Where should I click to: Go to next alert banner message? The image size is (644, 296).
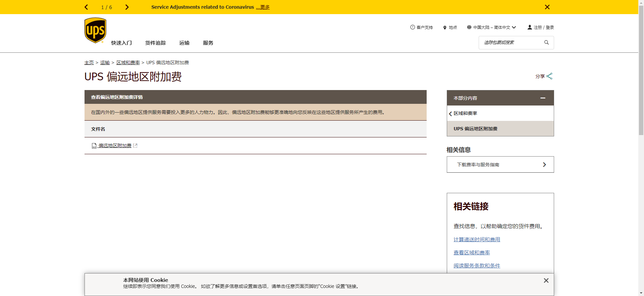(127, 7)
